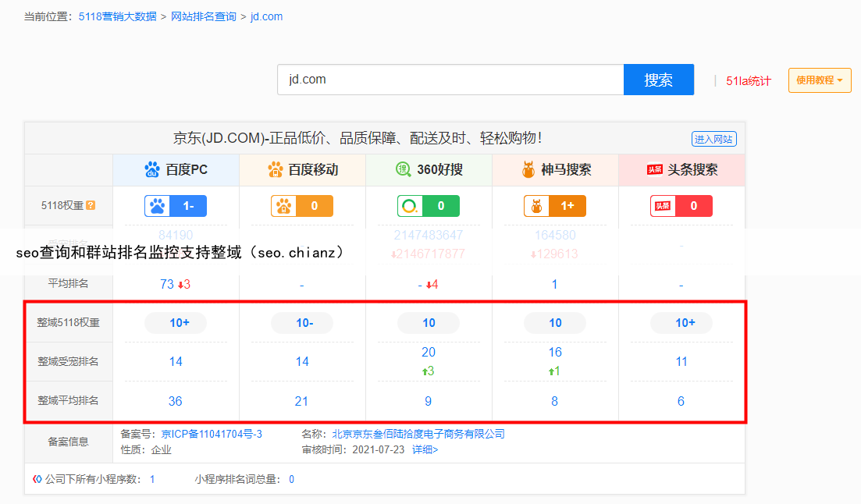Screen dimensions: 861x504
Task: Click the Shenma search icon
Action: point(528,169)
